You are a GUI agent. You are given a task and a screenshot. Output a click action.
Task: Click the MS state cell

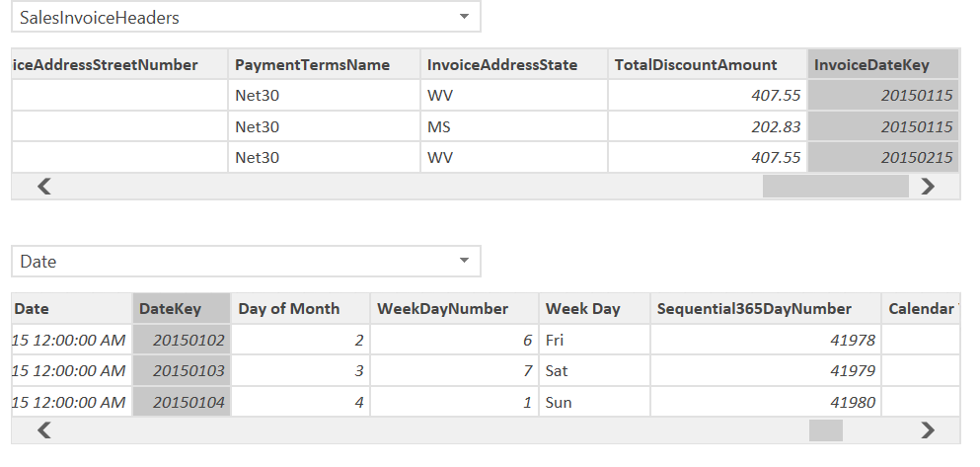pyautogui.click(x=513, y=126)
